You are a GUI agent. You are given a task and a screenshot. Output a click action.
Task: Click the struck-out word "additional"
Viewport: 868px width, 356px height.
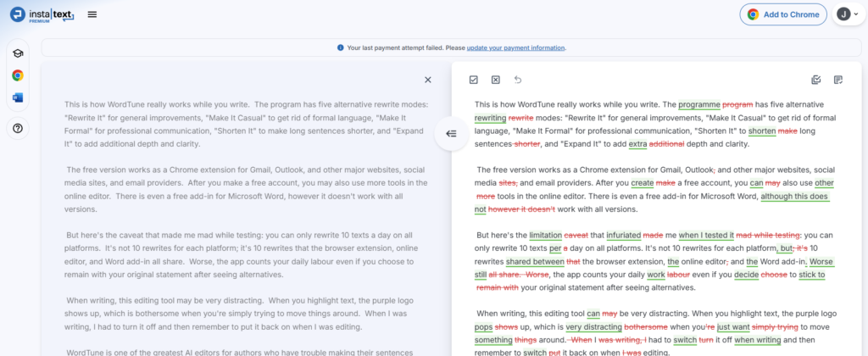coord(666,144)
